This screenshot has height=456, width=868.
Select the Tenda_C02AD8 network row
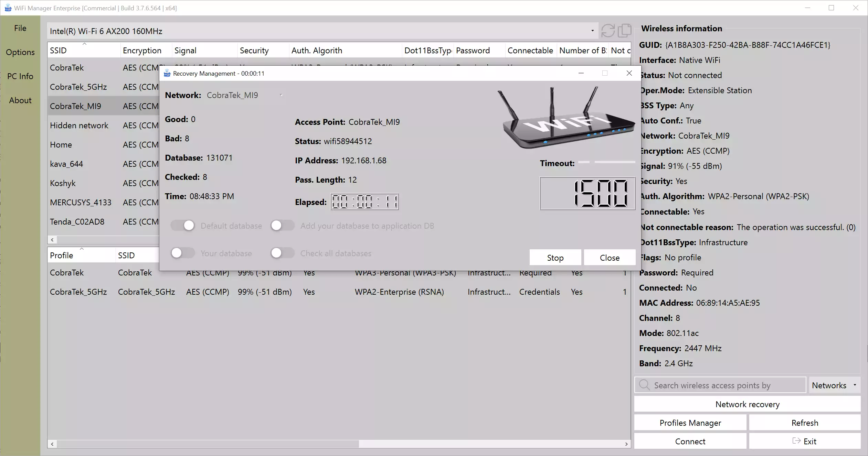coord(103,222)
